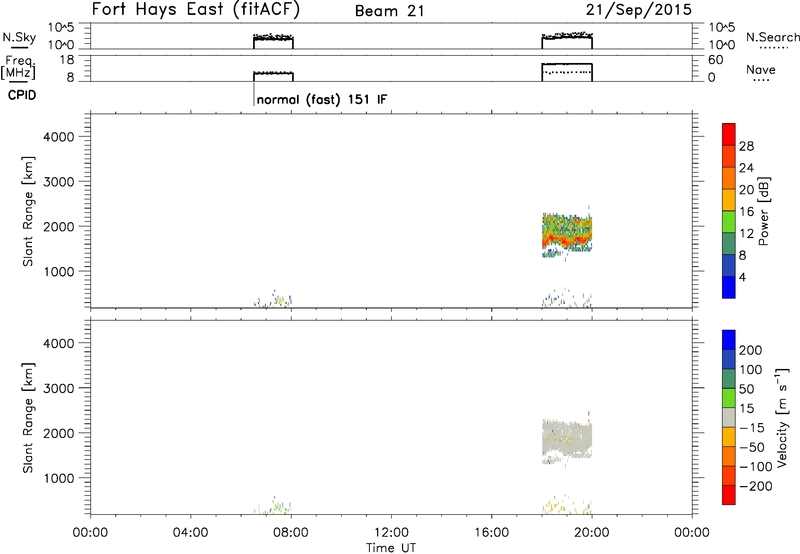The height and width of the screenshot is (554, 800).
Task: Click the frequency box between 18:00 and 20:00
Action: pyautogui.click(x=567, y=72)
